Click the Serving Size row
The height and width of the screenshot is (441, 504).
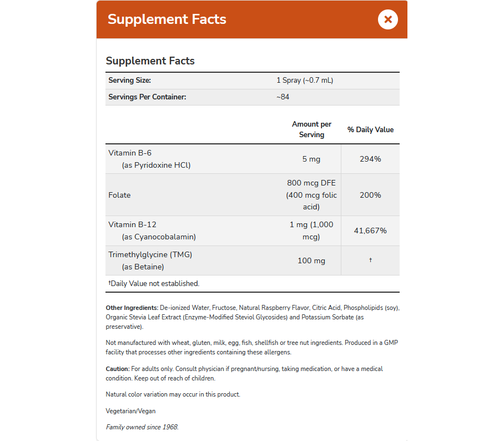[222, 81]
